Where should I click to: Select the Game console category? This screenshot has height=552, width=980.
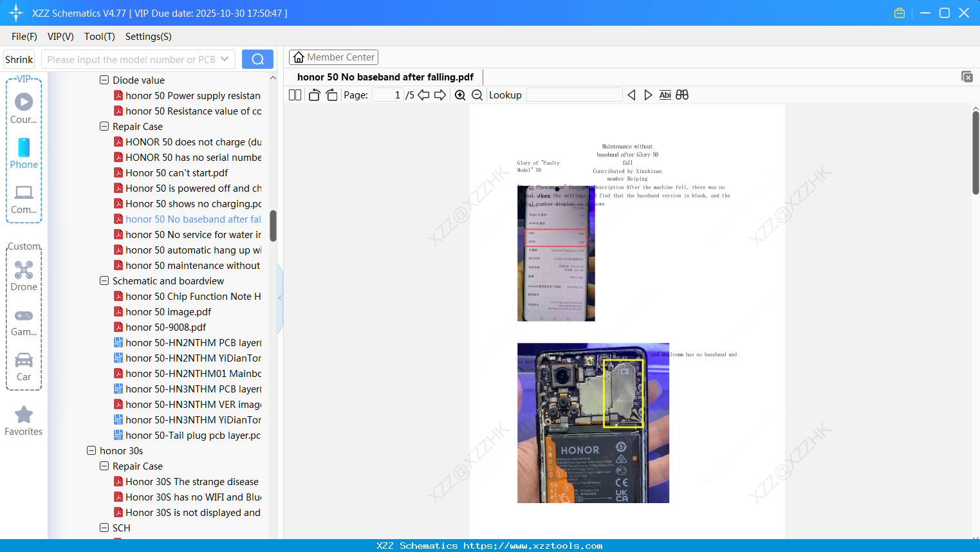[x=24, y=322]
